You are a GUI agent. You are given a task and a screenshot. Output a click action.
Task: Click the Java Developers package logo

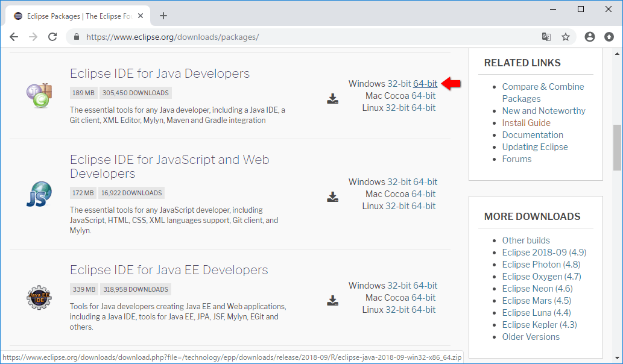click(x=39, y=96)
